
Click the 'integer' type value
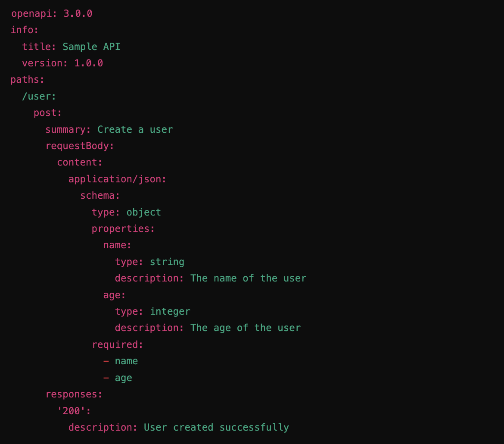click(170, 311)
